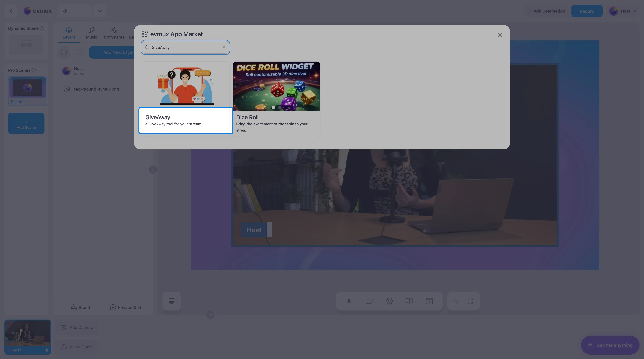Toggle the camera in the toolbar
The image size is (644, 359).
(x=369, y=301)
